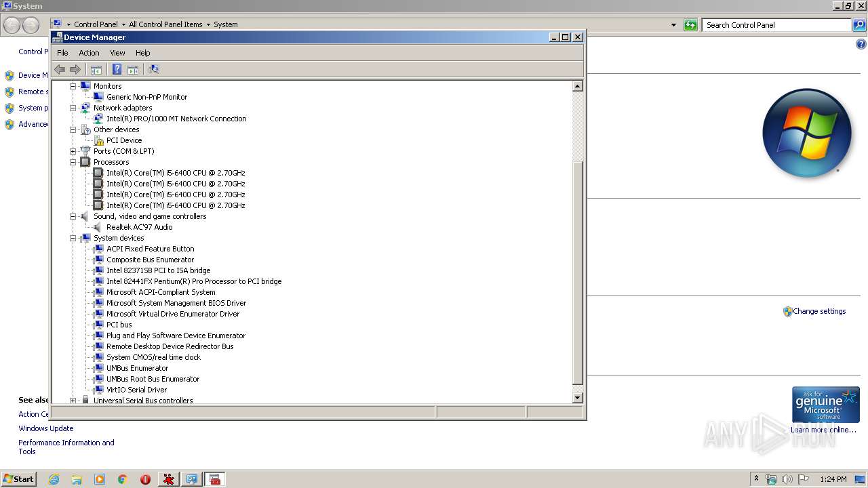868x488 pixels.
Task: Launch Google Chrome from taskbar
Action: (123, 479)
